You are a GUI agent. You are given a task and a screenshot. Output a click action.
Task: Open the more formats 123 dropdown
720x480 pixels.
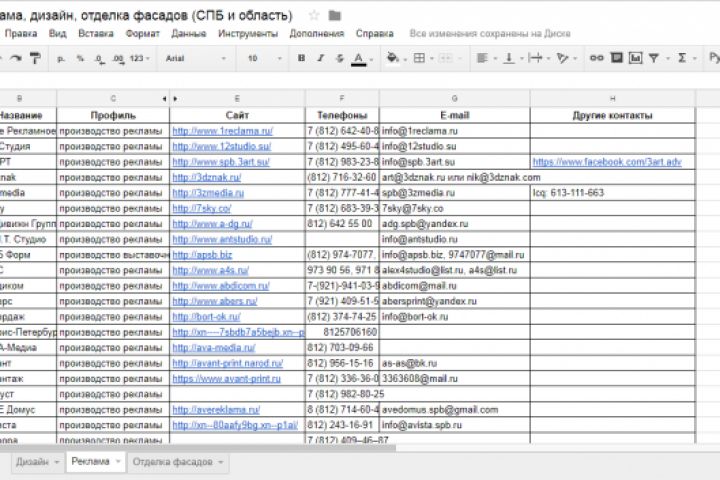pyautogui.click(x=140, y=58)
